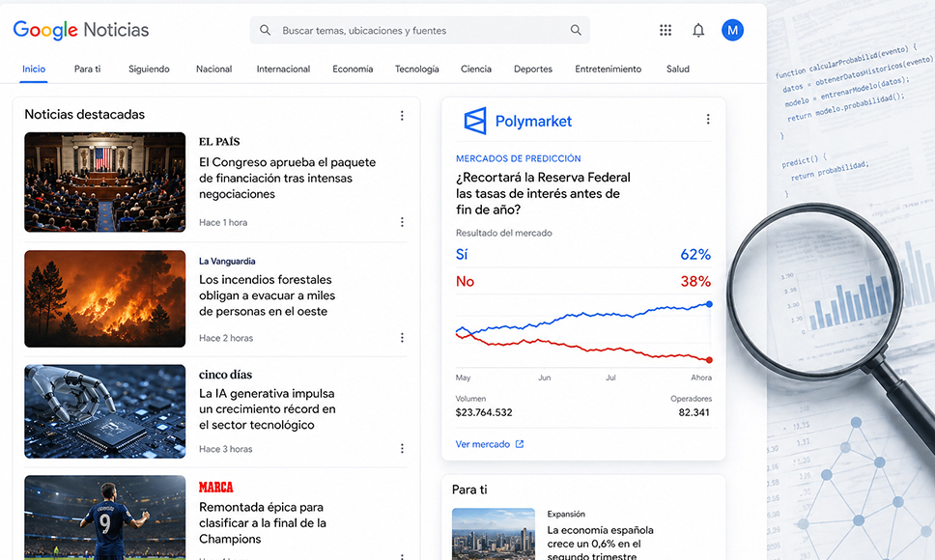935x560 pixels.
Task: Click the search submit icon at right of search bar
Action: (x=576, y=30)
